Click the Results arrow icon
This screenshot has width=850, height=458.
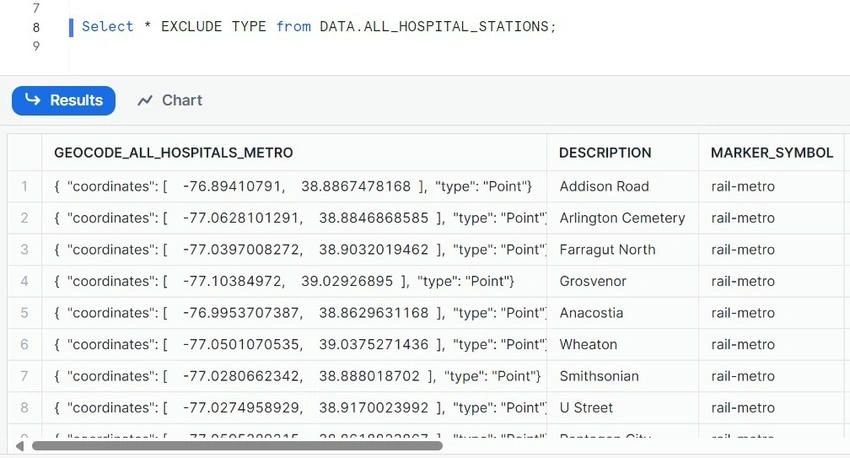point(33,100)
